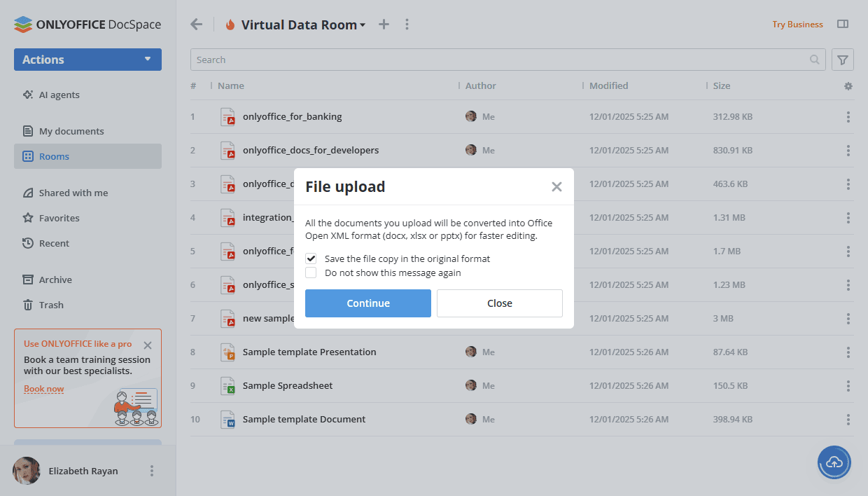Open options menu for Sample Spreadsheet
Screen dimensions: 868x496
(848, 386)
